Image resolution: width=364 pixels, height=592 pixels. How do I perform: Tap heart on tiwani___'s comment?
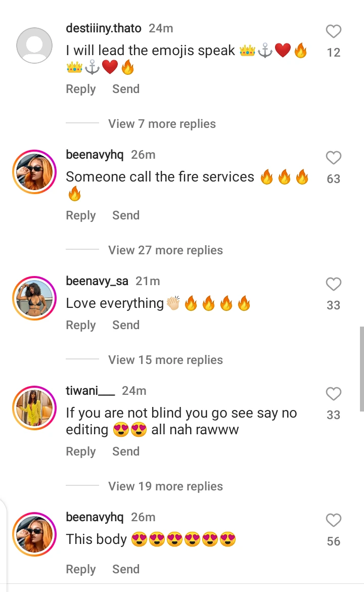(x=333, y=394)
